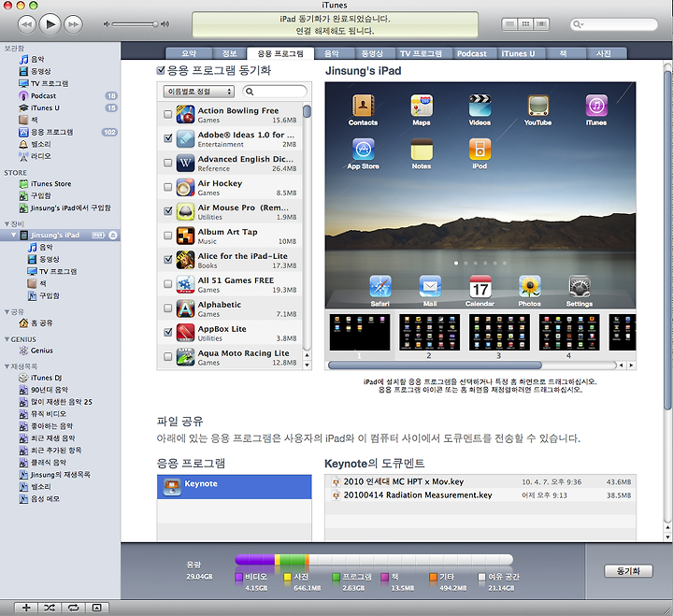The image size is (673, 616).
Task: Collapse Jinsung's iPad device tree
Action: click(14, 236)
